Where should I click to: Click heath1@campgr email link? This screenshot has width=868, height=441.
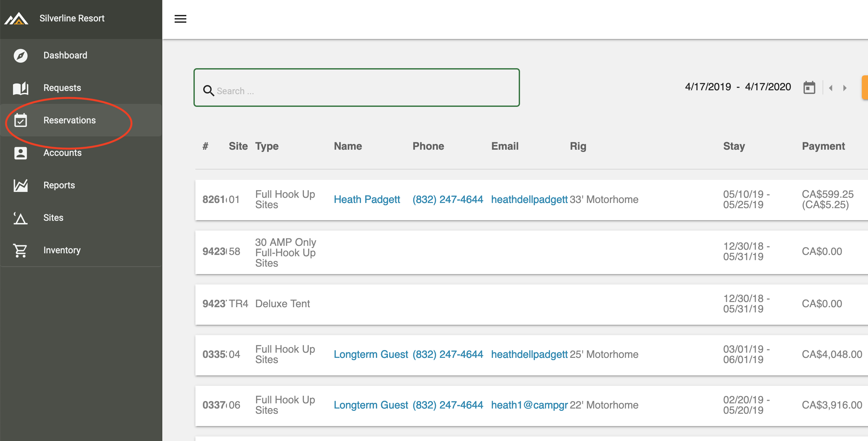pyautogui.click(x=529, y=405)
